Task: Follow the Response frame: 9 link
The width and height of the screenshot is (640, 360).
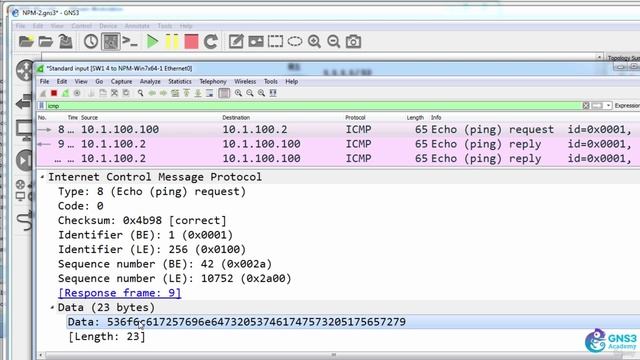Action: coord(120,293)
